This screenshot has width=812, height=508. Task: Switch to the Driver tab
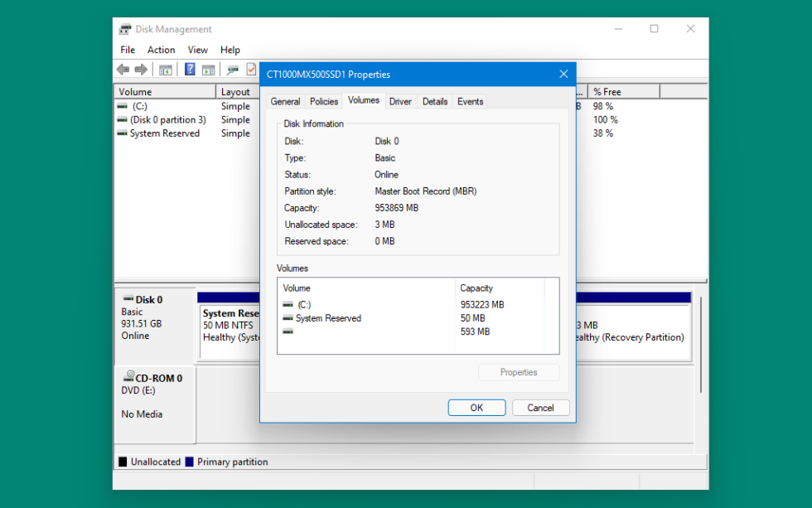pos(399,100)
